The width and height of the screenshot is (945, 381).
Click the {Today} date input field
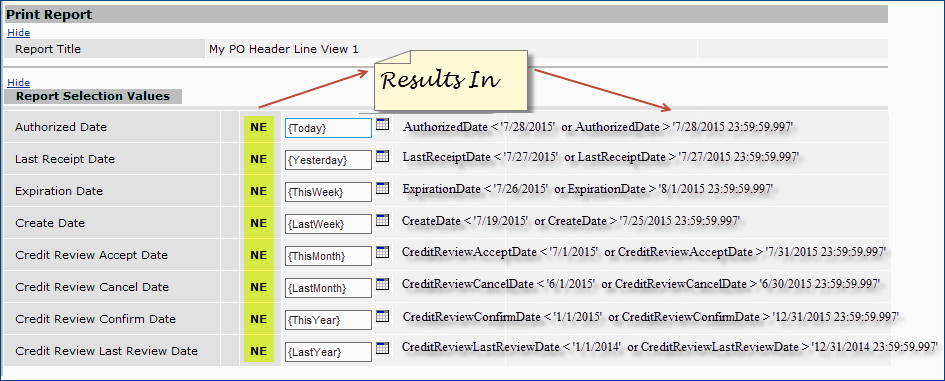click(328, 128)
